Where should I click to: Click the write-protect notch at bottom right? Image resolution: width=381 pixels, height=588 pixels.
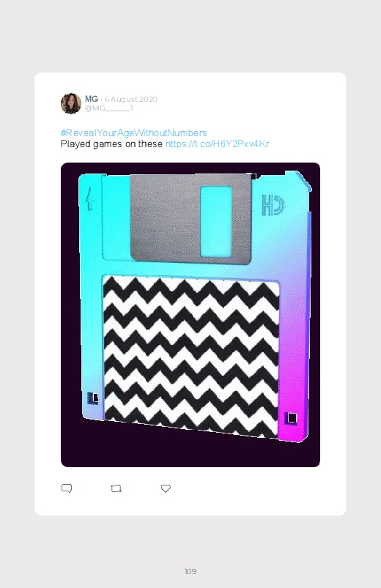pyautogui.click(x=291, y=418)
